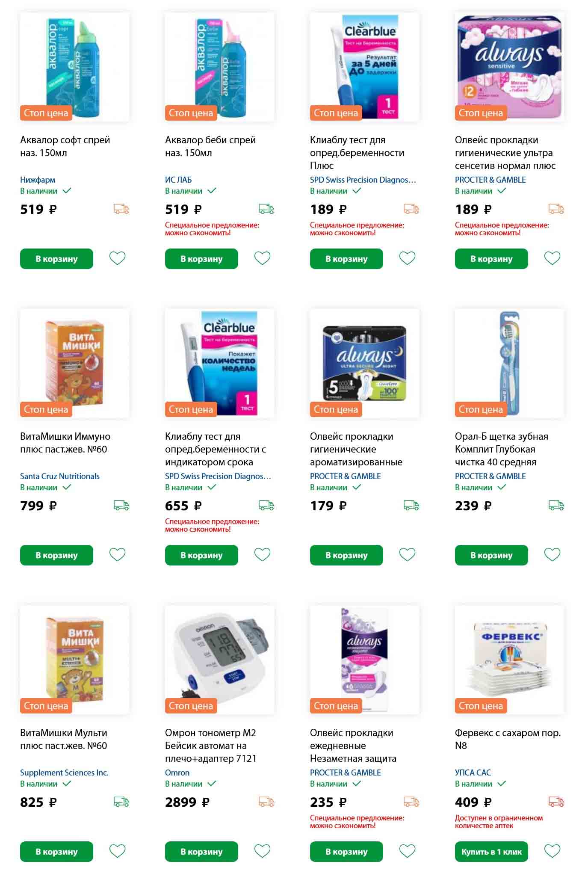Click delivery truck icon beside 799 ₽ price
588x885 pixels.
pos(121,506)
